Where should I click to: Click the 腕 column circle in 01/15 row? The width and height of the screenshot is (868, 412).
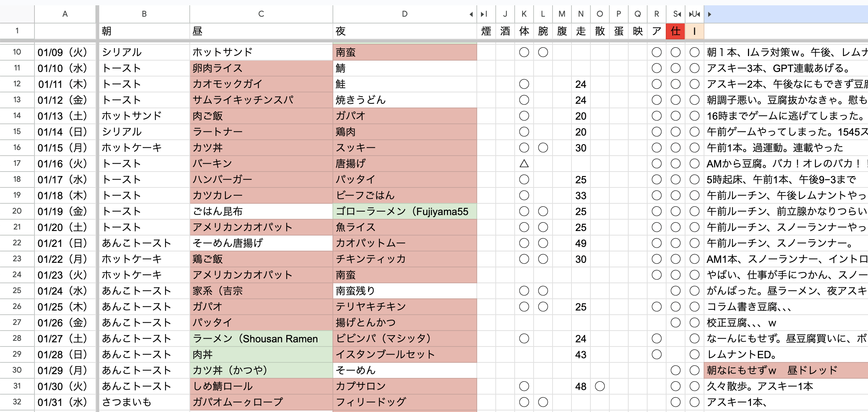tap(543, 147)
